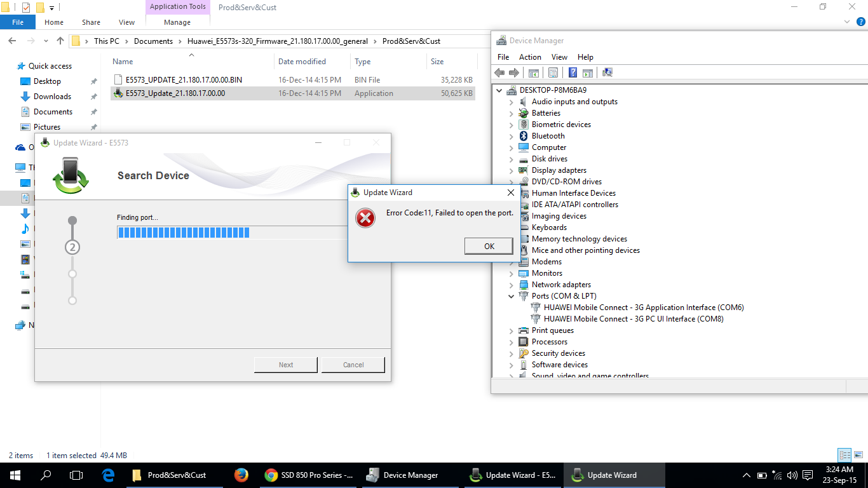The height and width of the screenshot is (488, 868).
Task: Open the Action menu in Device Manager
Action: click(530, 57)
